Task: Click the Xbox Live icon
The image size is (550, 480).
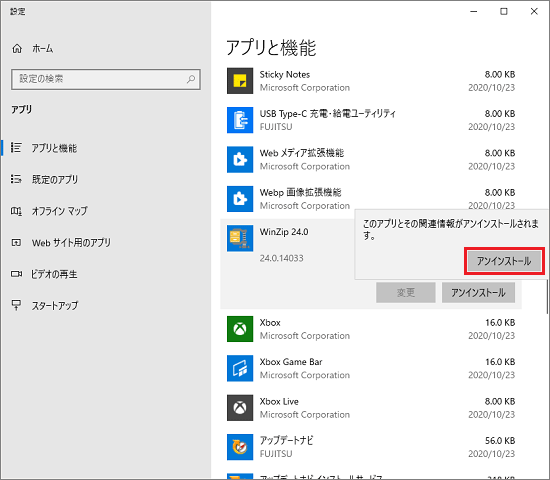Action: [x=240, y=408]
